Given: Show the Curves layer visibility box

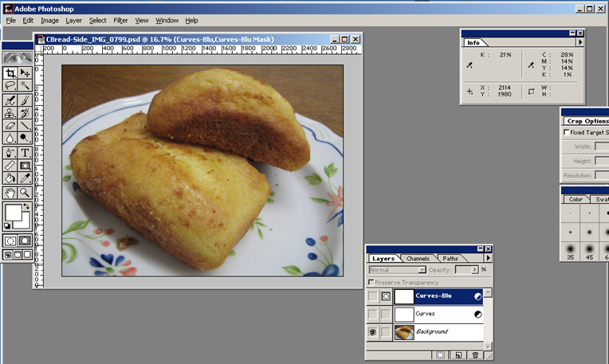Looking at the screenshot, I should (373, 314).
